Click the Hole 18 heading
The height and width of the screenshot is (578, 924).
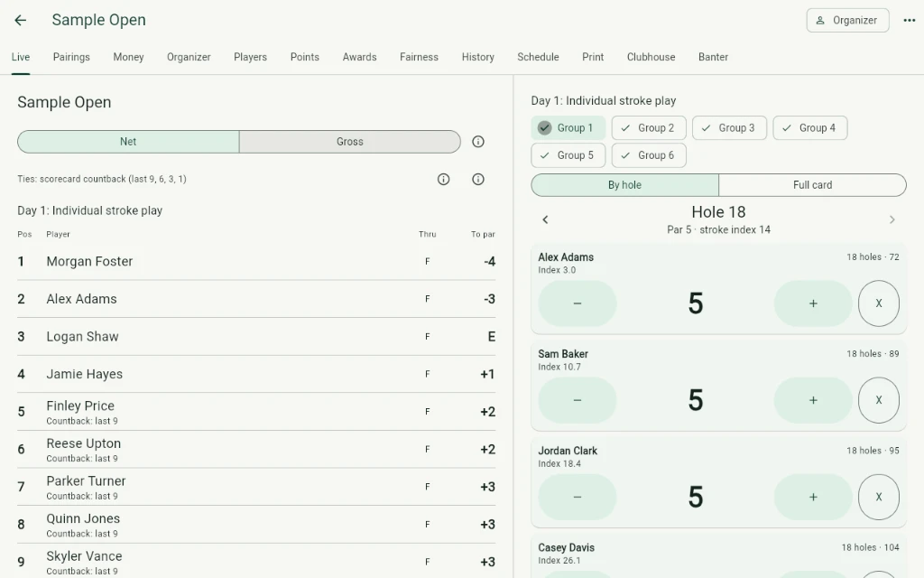click(718, 211)
